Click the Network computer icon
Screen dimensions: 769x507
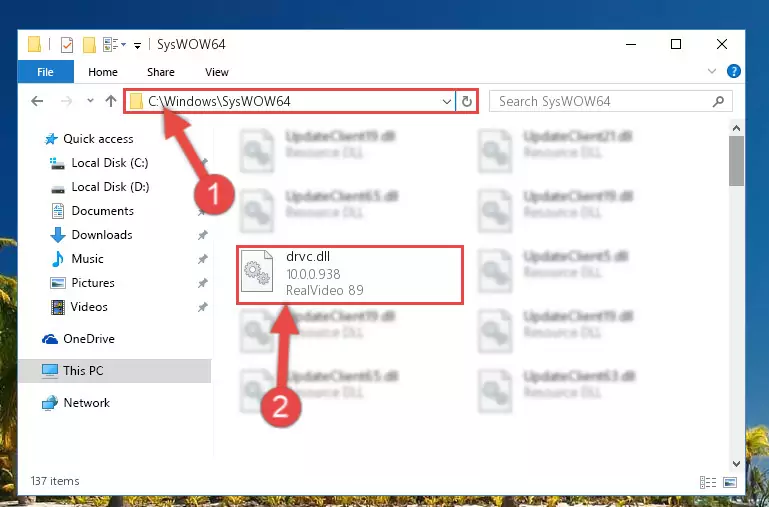pos(50,403)
